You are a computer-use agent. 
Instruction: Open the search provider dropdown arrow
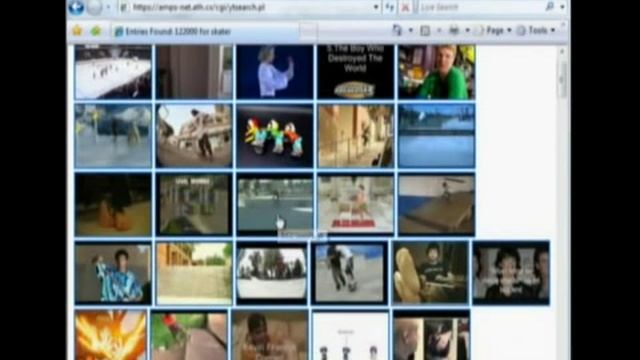pos(562,7)
